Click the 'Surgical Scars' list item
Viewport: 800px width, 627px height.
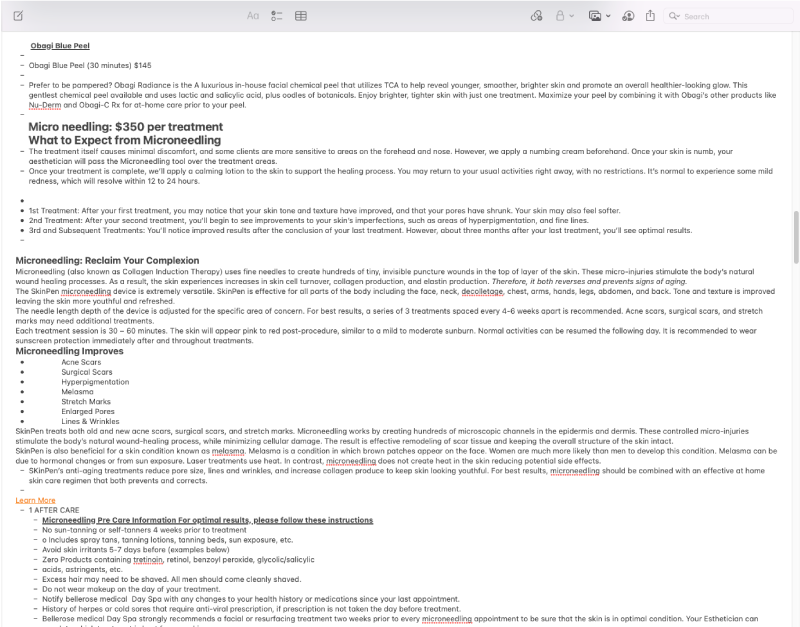[87, 372]
